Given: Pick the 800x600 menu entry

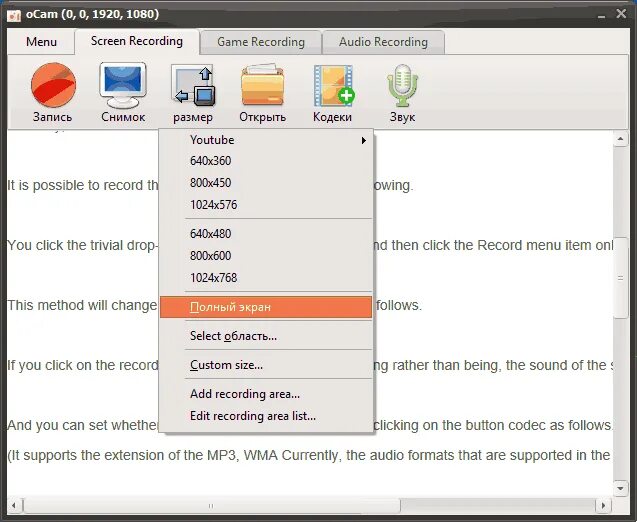Looking at the screenshot, I should [x=266, y=256].
